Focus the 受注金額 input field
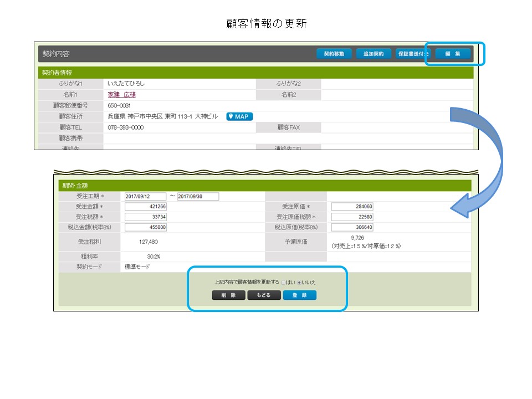This screenshot has width=532, height=399. [x=145, y=207]
